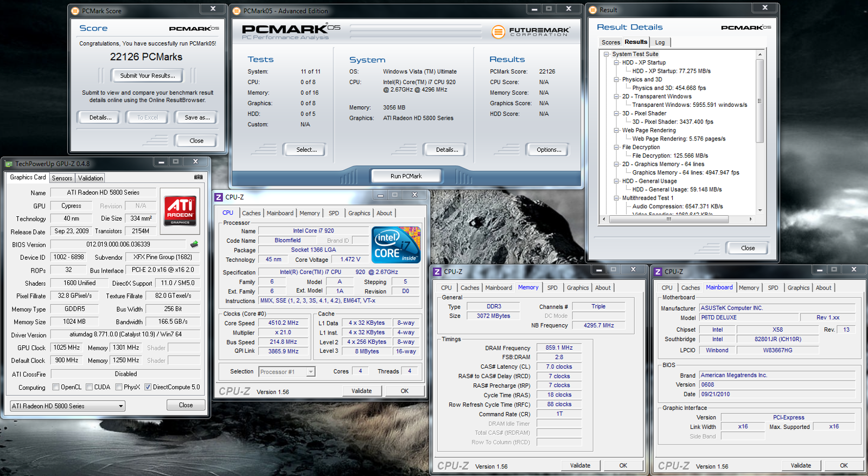Click the ATI Radeon logo in GPU-Z
868x476 pixels.
tap(180, 211)
